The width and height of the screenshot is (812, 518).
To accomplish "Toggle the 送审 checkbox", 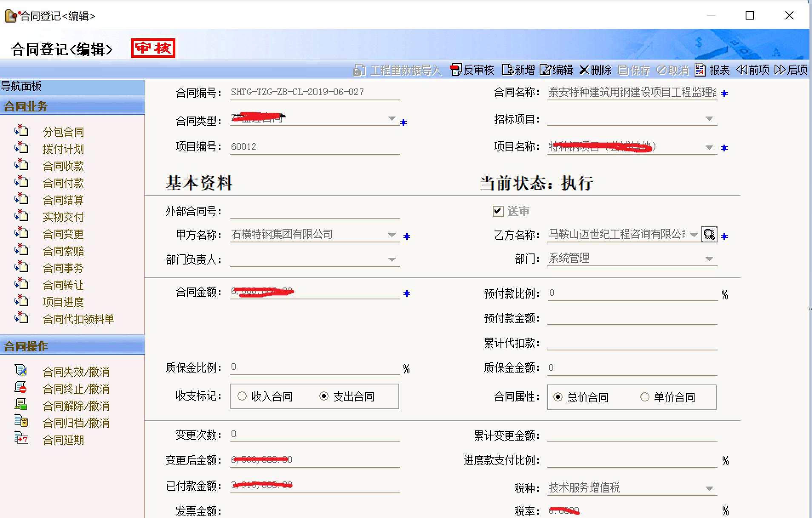I will pyautogui.click(x=498, y=211).
